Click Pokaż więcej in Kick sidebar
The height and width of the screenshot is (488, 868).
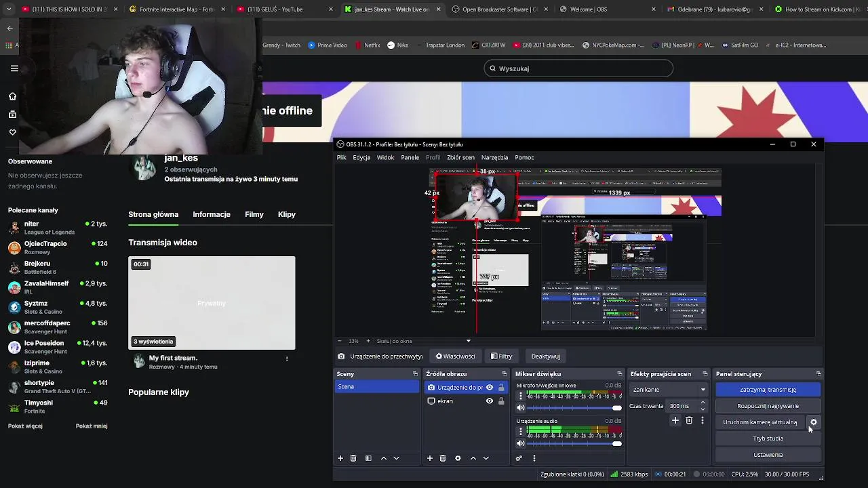[x=25, y=426]
